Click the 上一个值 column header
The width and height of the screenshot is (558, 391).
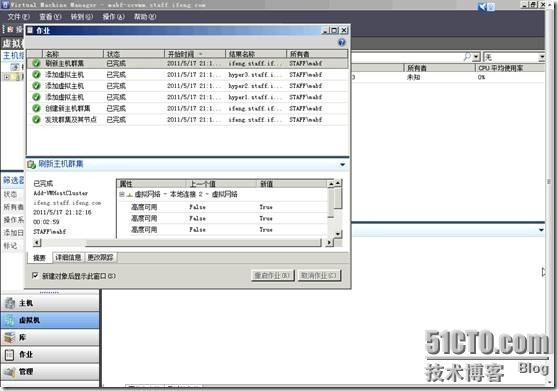pos(222,184)
